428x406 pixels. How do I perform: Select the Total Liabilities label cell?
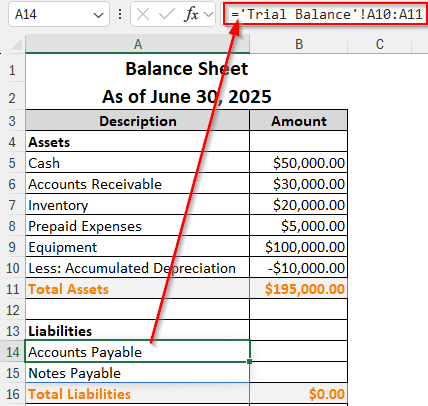tap(138, 394)
